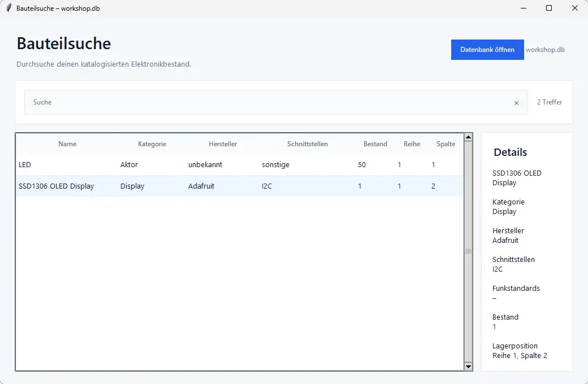Sort table by Hersteller column header
Image resolution: width=588 pixels, height=384 pixels.
[x=223, y=144]
